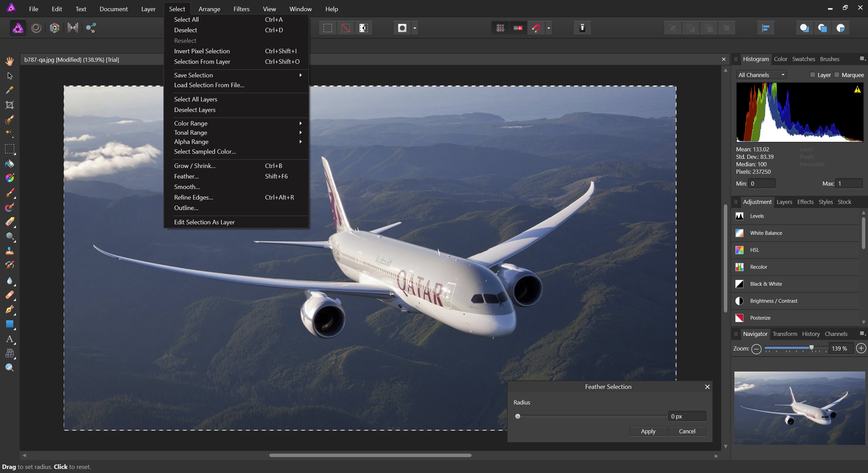Choose Invert Pixel Selection menu entry
The width and height of the screenshot is (868, 473).
[236, 51]
